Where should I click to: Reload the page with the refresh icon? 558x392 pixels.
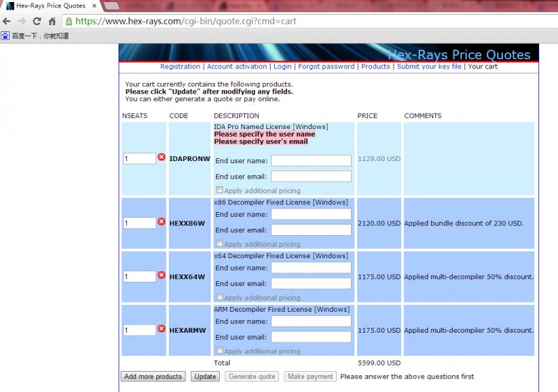37,22
